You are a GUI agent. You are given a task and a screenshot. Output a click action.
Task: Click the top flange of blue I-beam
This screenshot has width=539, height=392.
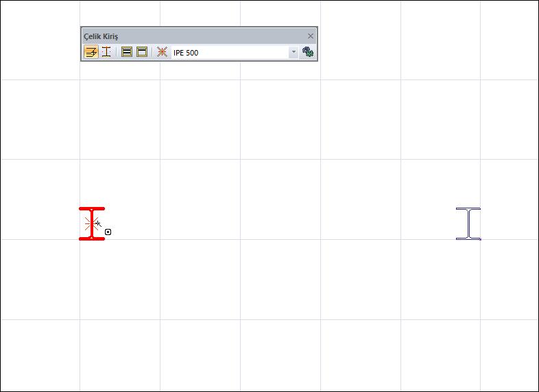pos(468,208)
